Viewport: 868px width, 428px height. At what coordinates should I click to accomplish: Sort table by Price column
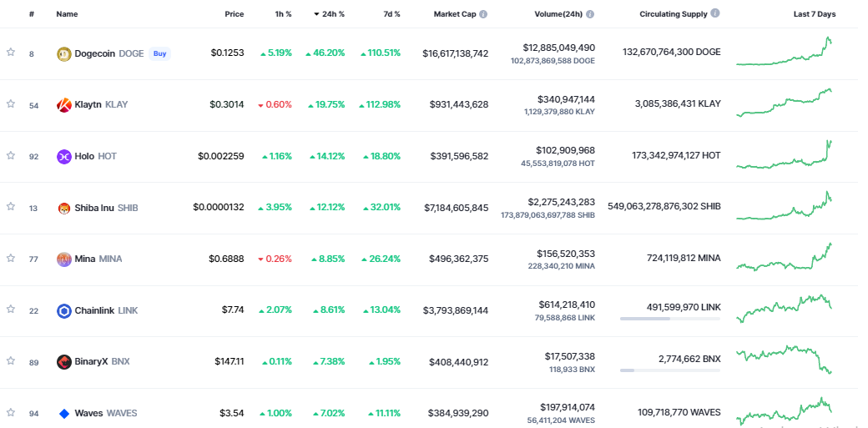[235, 14]
